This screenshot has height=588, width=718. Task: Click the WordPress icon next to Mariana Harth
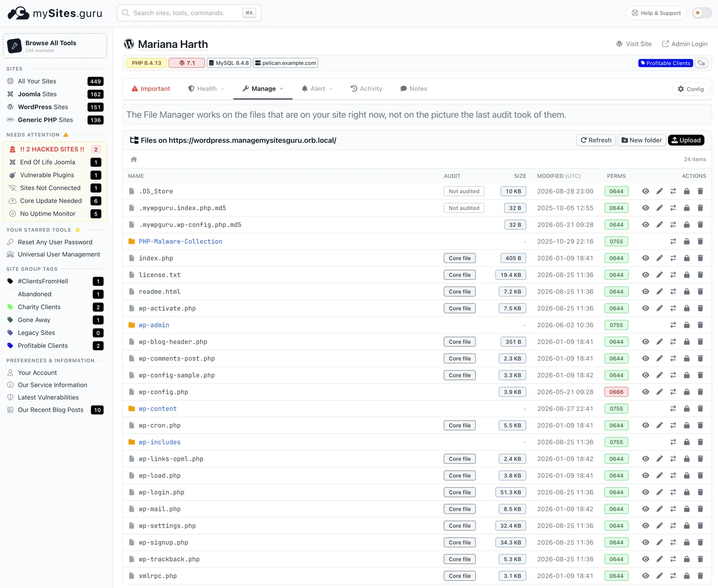[x=129, y=44]
